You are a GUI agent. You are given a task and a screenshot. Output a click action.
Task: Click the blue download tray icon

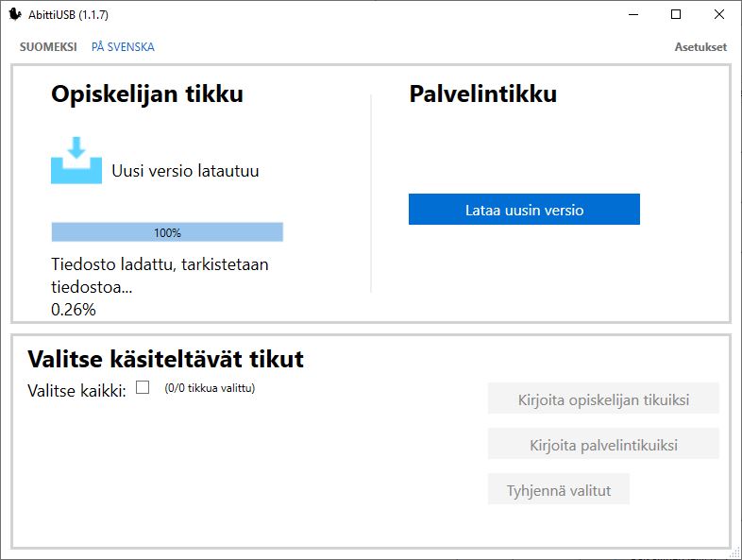point(76,161)
